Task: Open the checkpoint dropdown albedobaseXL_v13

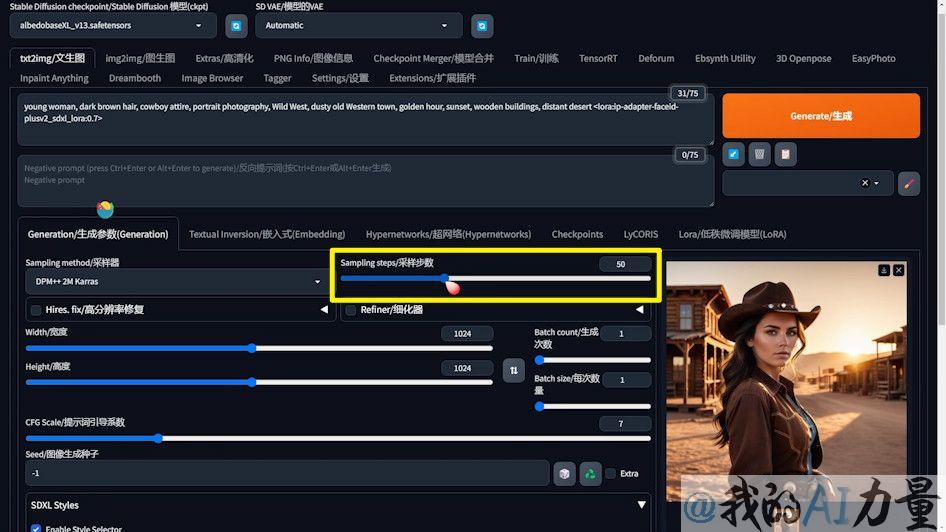Action: [x=112, y=26]
